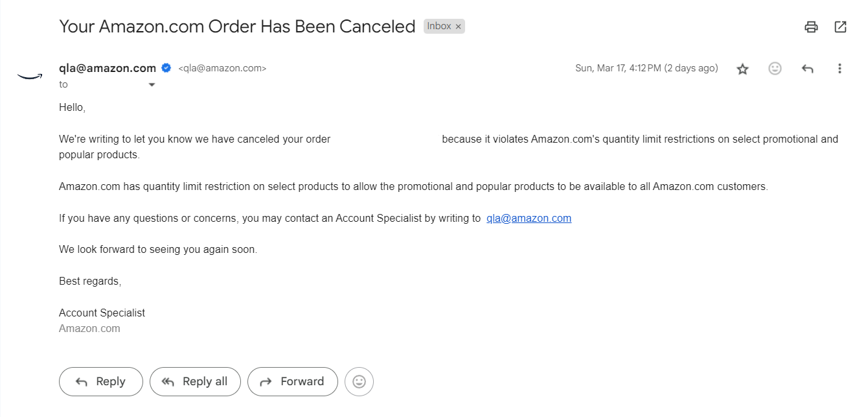868x417 pixels.
Task: Click the round emoji reaction button beside Forward
Action: tap(360, 382)
